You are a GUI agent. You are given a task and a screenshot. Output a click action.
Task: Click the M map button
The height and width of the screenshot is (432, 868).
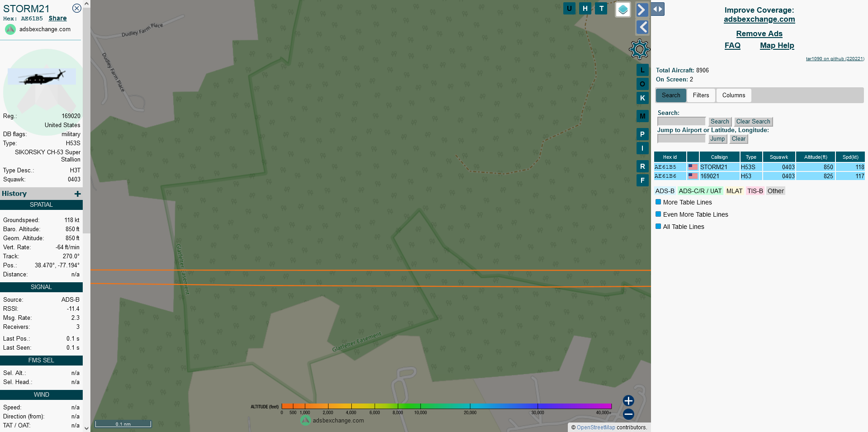pos(642,116)
